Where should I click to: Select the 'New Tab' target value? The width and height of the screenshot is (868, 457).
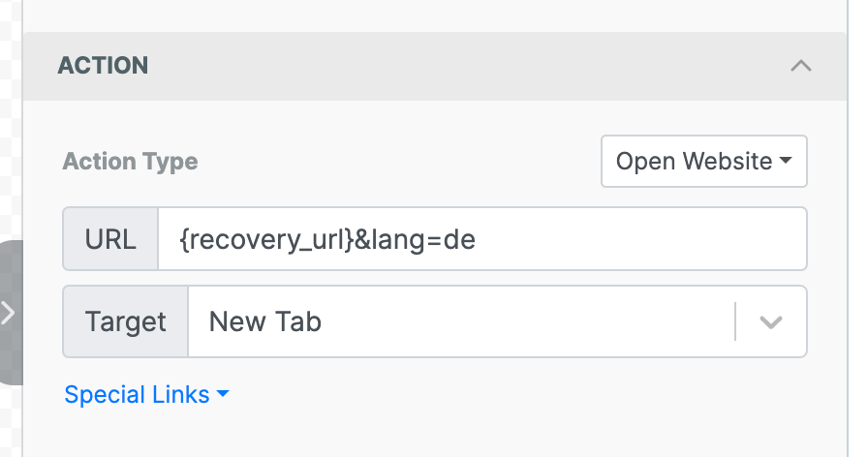pos(265,321)
